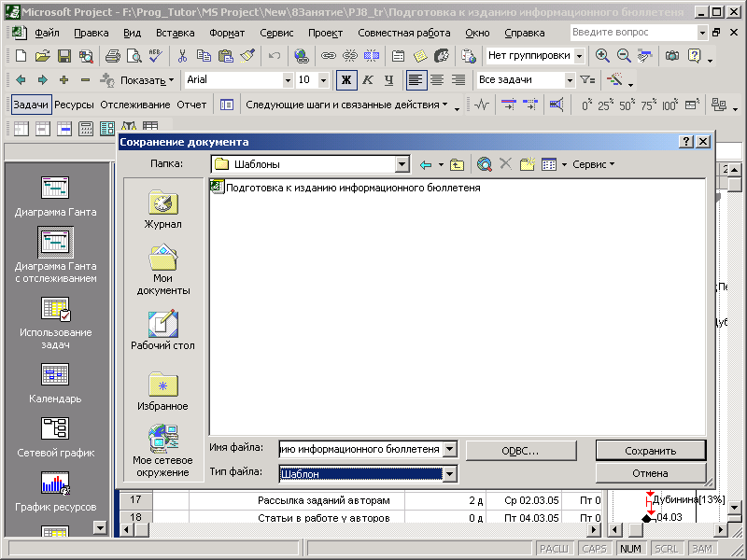Set 100% complete button
Screen dimensions: 747x560
click(x=669, y=105)
